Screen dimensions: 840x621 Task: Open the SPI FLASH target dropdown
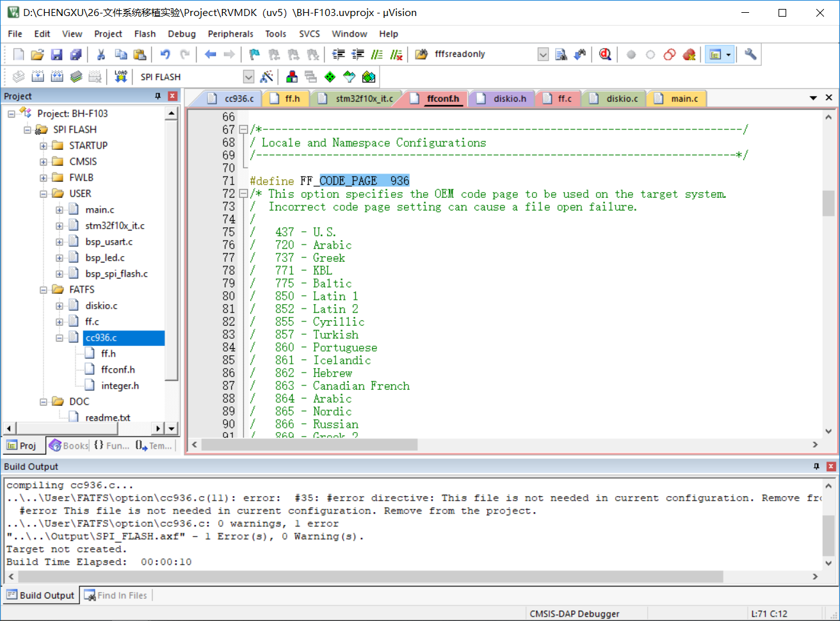[x=248, y=77]
